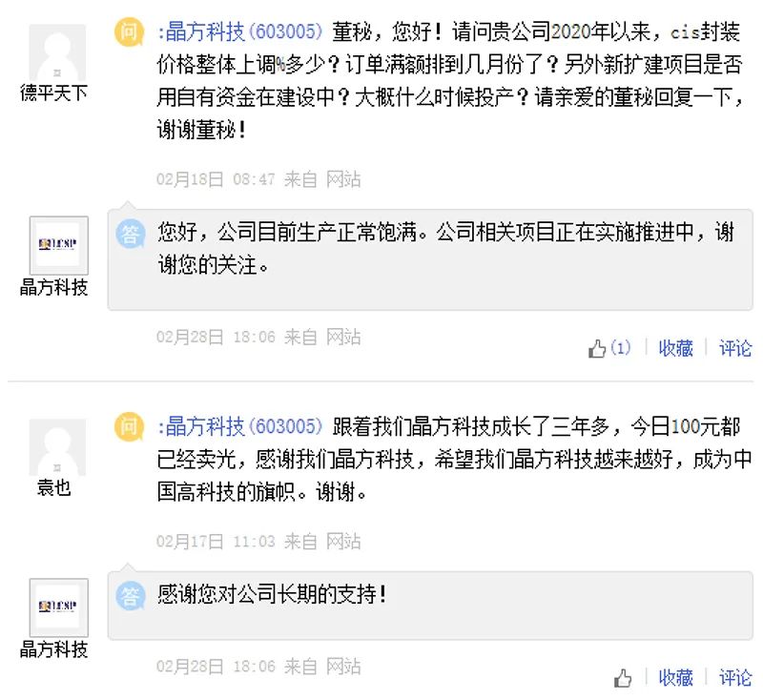763x700 pixels.
Task: Click the thumbs-up icon on the first answer
Action: click(598, 349)
